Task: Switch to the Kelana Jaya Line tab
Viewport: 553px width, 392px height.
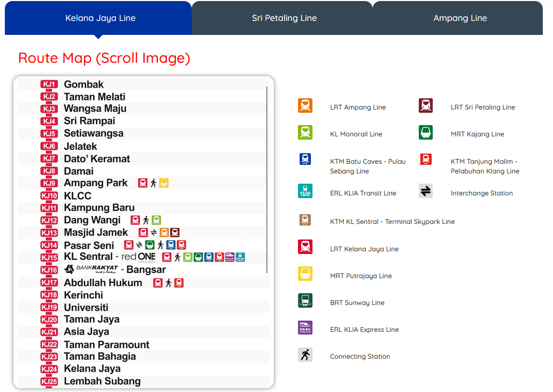Action: (x=98, y=18)
